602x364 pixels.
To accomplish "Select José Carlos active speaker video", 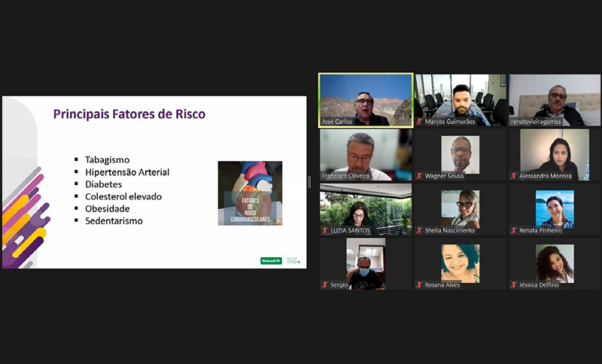I will coord(366,100).
